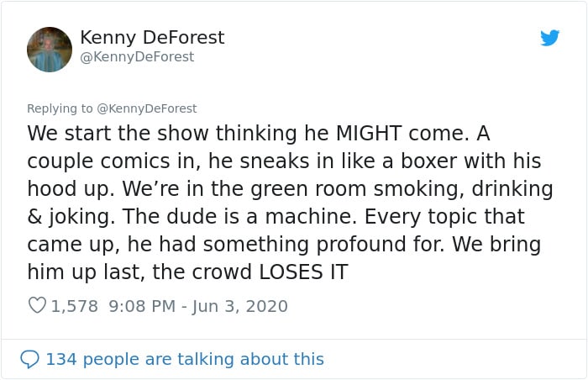Open the @KennyDeForest mention in the Replying to line
Image resolution: width=588 pixels, height=380 pixels.
[147, 108]
